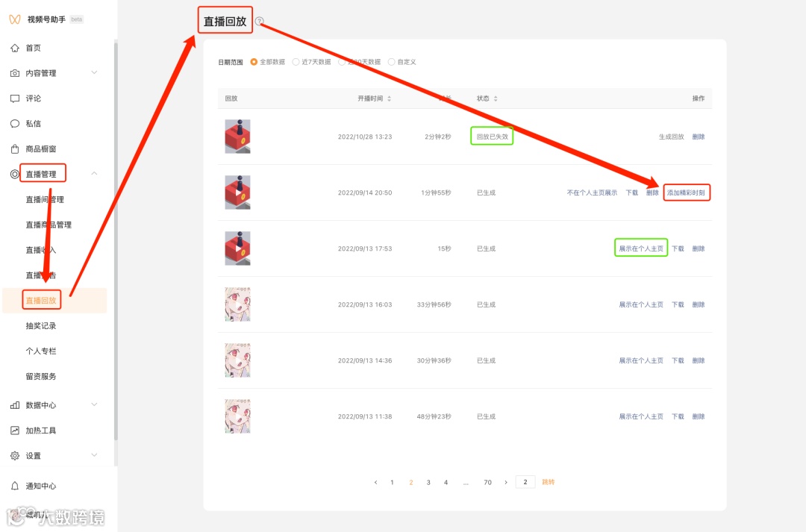Click 展示在个人主页 for 09/13 17:53 replay
The width and height of the screenshot is (806, 532).
pyautogui.click(x=641, y=248)
